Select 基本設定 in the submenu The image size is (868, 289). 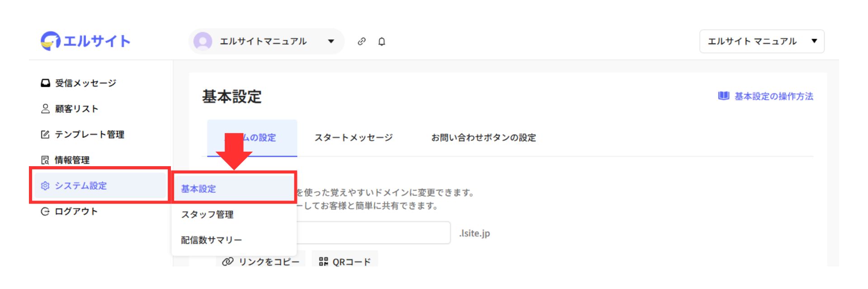coord(198,189)
